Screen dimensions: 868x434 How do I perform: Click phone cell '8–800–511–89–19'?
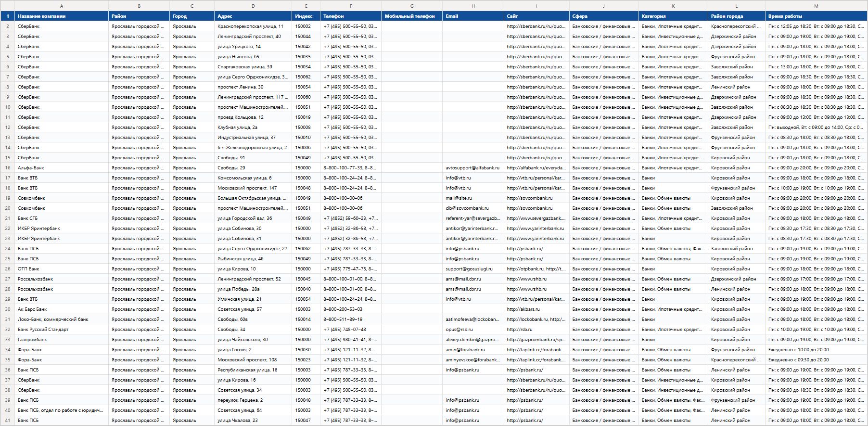[351, 319]
